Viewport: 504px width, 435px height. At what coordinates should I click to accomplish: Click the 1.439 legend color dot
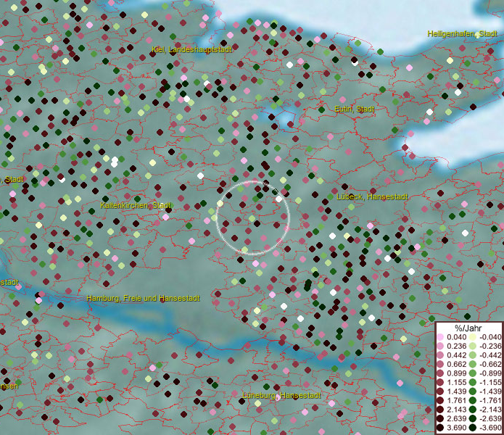pos(440,391)
